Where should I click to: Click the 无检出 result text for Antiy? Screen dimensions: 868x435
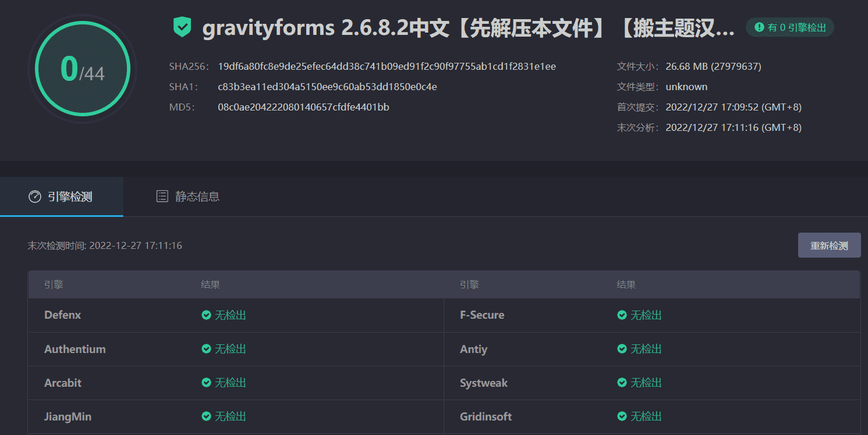point(646,349)
